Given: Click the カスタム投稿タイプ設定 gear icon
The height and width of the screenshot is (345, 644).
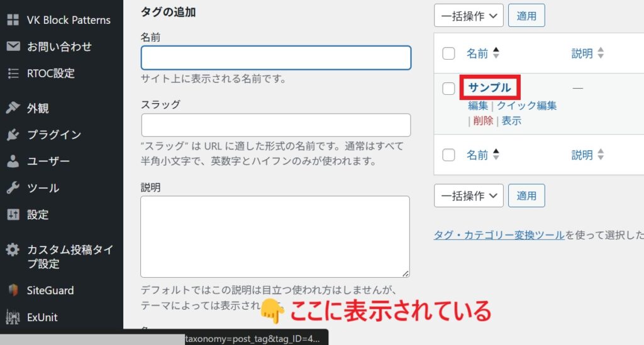Looking at the screenshot, I should click(x=13, y=249).
